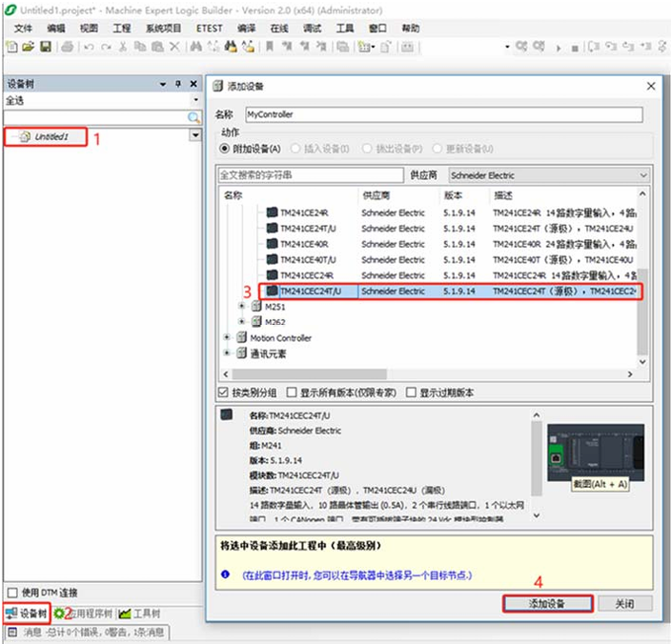Pin the device tree panel

point(179,84)
